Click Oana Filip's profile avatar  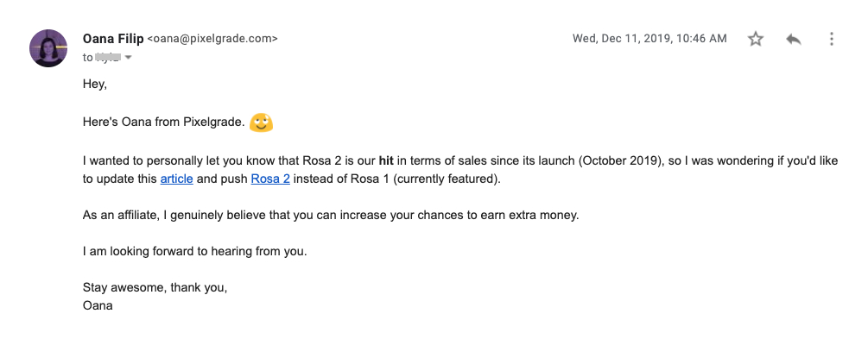(48, 48)
